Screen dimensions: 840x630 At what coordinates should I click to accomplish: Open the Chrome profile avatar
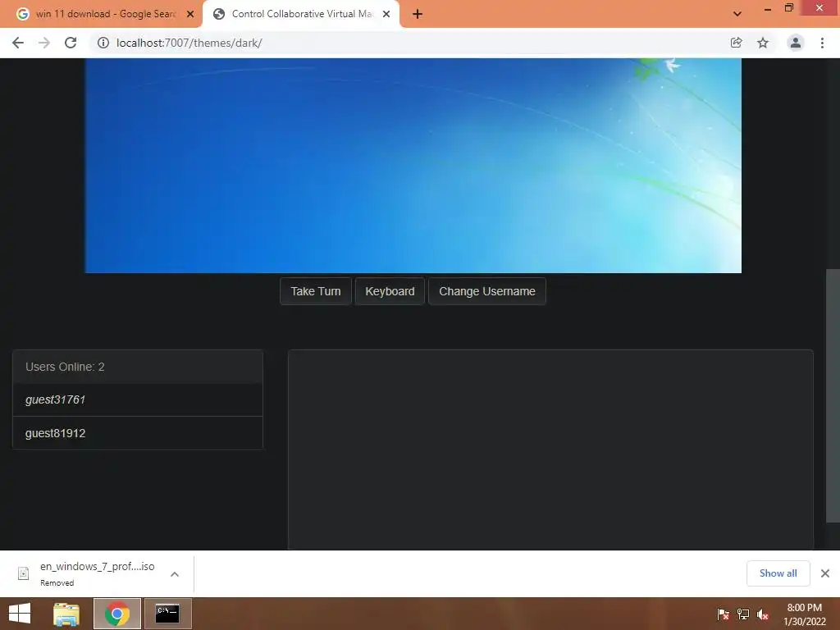point(796,43)
